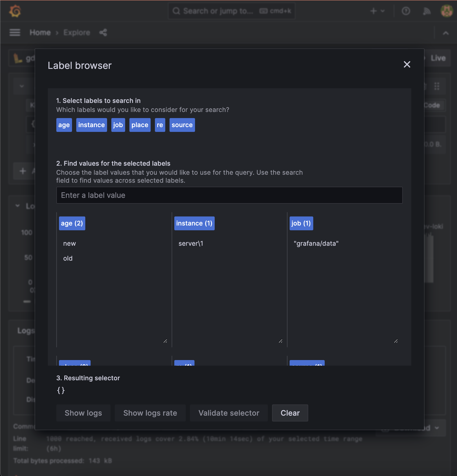Clear the label selections

pos(290,413)
